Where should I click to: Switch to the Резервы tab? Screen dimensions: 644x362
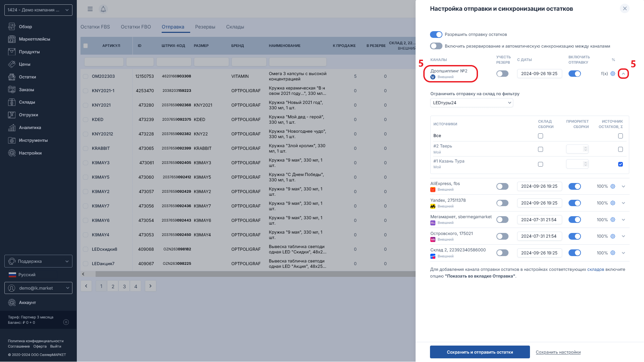(x=205, y=27)
